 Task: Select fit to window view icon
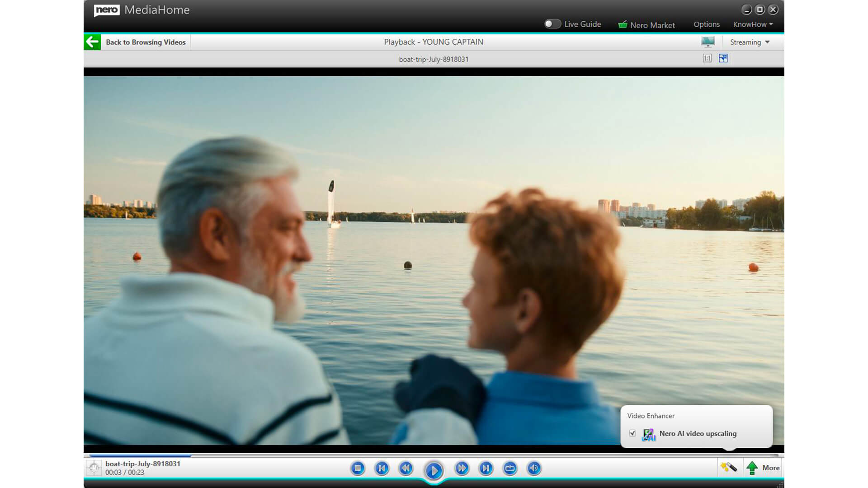(723, 58)
